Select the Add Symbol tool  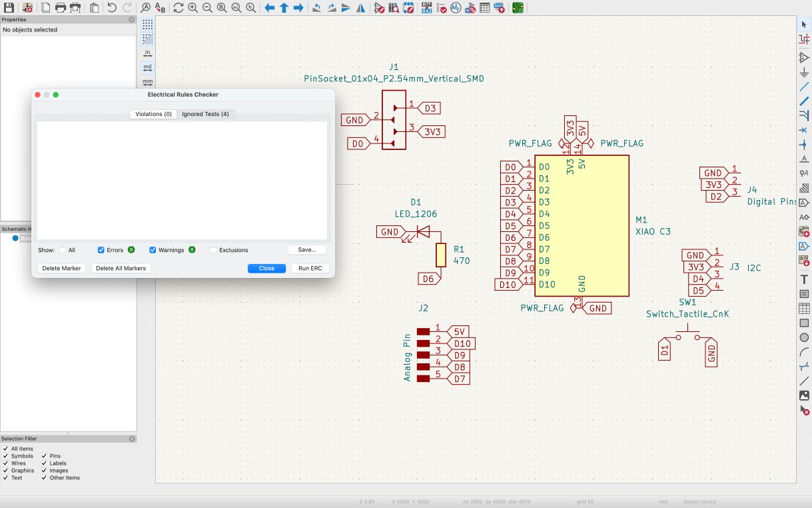click(x=804, y=58)
